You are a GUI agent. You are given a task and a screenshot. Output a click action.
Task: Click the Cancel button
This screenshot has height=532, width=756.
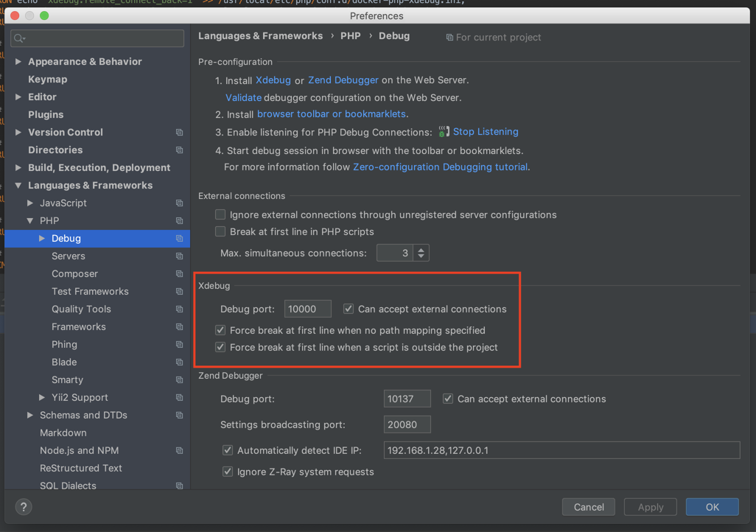coord(588,507)
